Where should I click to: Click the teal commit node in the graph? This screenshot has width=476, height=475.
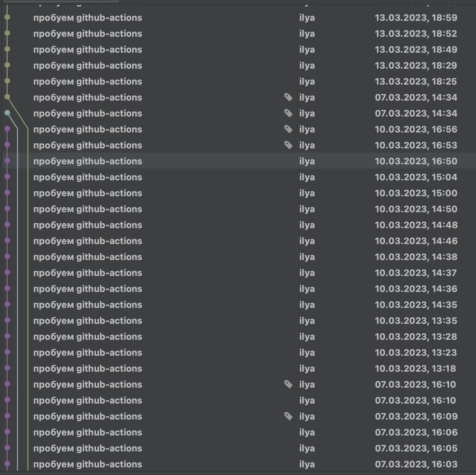tap(7, 113)
